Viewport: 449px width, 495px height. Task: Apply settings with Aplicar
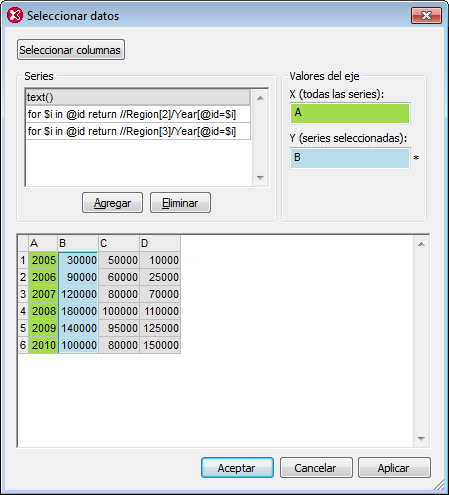394,468
